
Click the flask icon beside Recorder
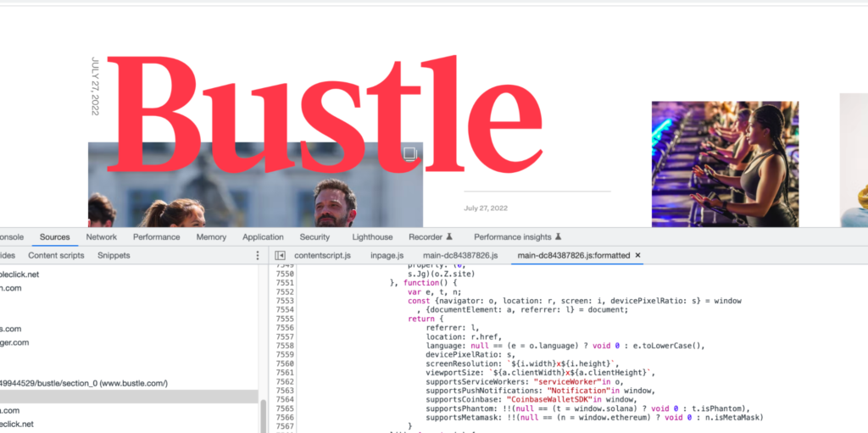[x=449, y=237]
